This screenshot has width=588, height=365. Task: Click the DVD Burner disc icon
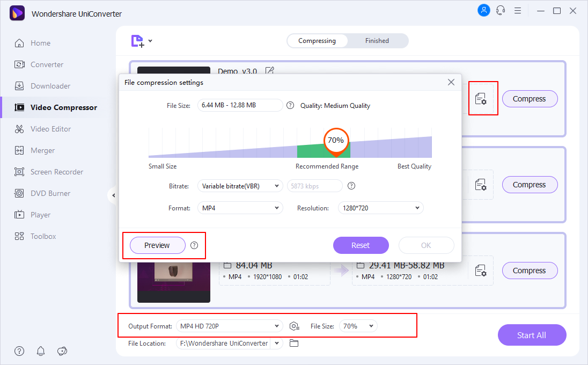tap(19, 193)
